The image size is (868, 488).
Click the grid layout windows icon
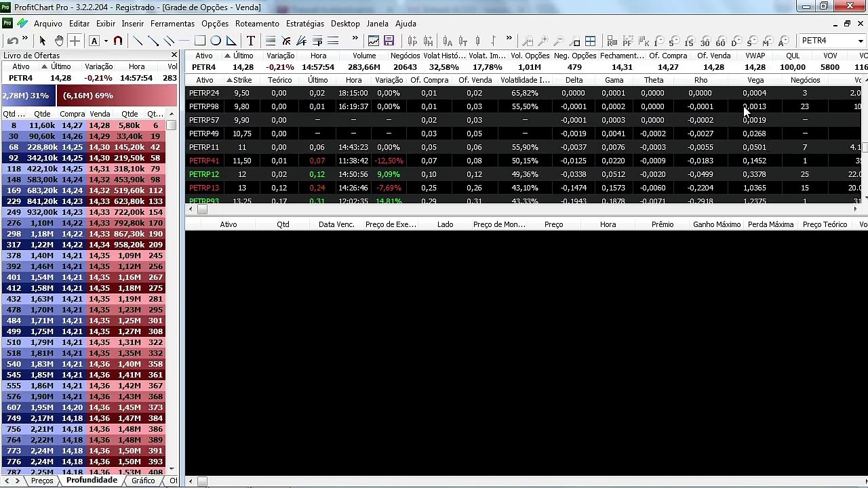[591, 41]
